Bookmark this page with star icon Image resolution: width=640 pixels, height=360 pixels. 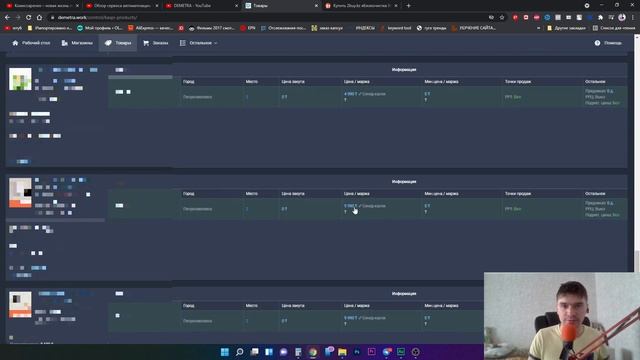point(502,18)
